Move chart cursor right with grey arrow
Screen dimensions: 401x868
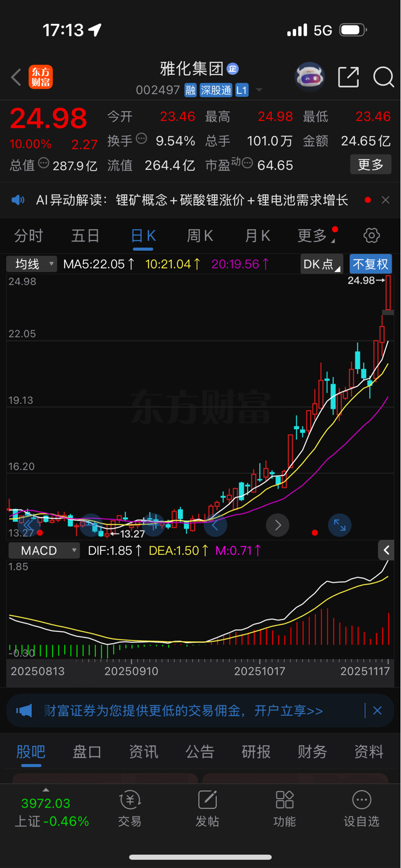[277, 525]
